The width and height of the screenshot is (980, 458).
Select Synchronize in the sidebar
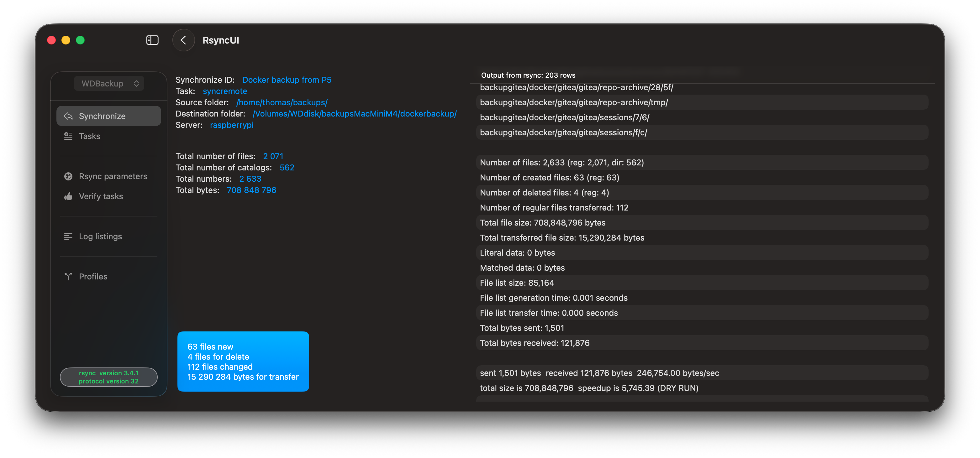(x=109, y=116)
